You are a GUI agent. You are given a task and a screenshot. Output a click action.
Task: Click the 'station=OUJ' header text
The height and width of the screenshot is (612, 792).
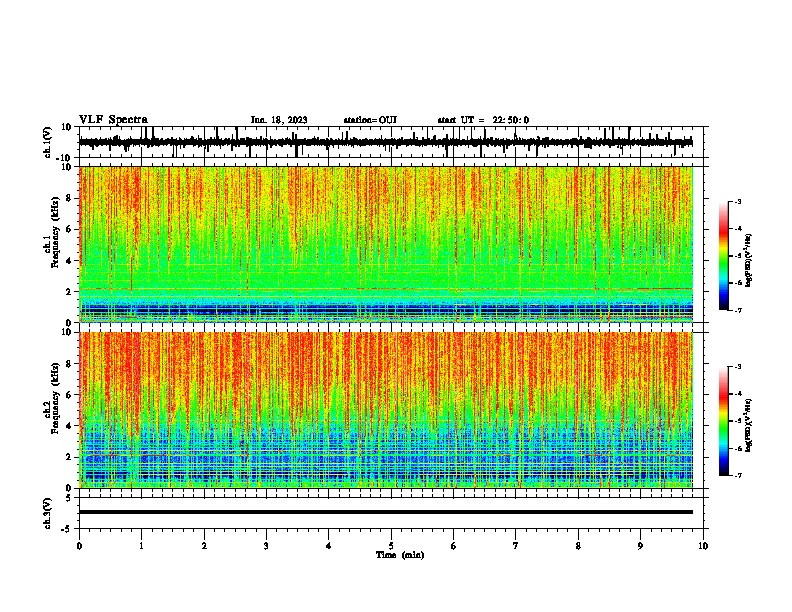tap(370, 120)
